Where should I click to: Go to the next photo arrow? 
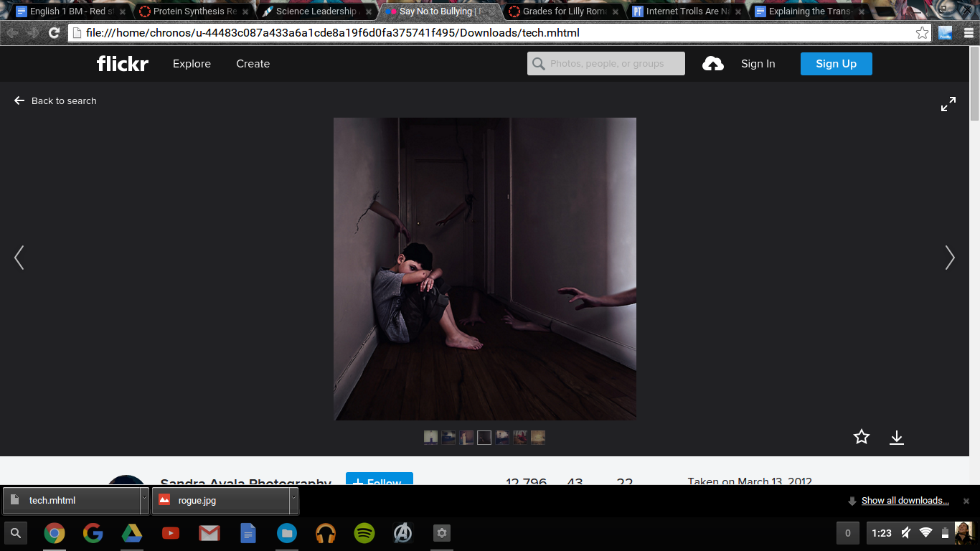[x=949, y=258]
